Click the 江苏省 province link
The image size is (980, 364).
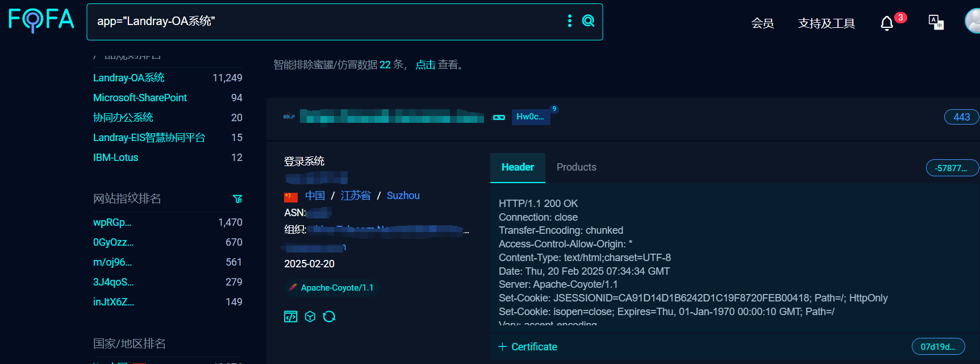(x=356, y=196)
